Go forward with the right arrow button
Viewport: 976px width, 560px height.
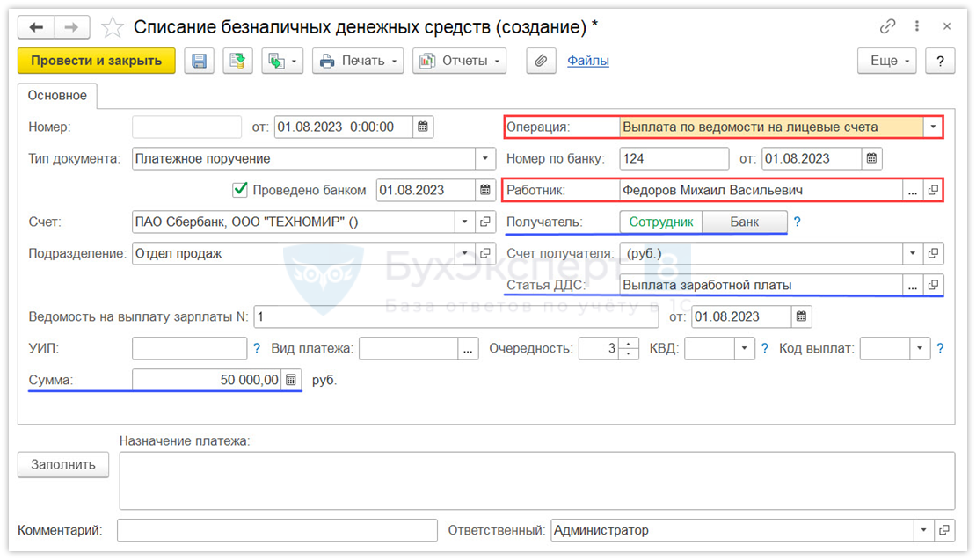point(72,27)
